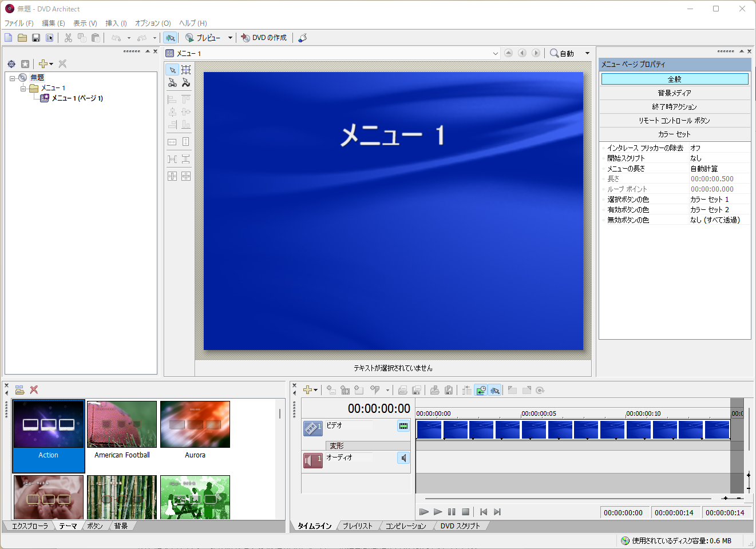Cut using the scissors toolbar icon
The height and width of the screenshot is (549, 756).
coord(68,37)
